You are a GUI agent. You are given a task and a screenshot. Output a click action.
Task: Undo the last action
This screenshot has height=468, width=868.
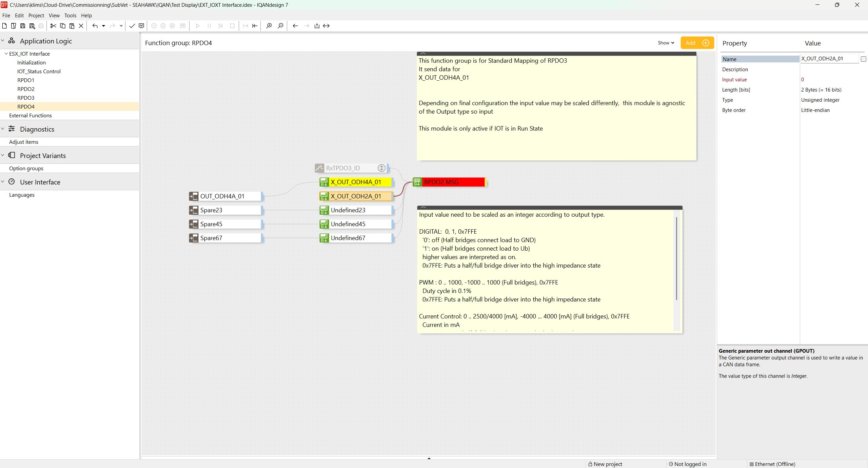tap(95, 26)
